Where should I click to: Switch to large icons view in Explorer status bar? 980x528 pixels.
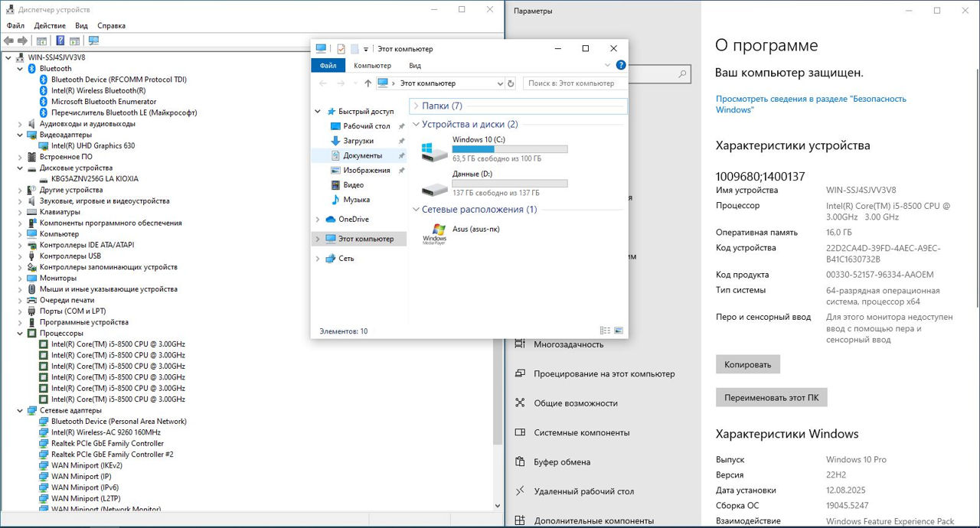point(619,331)
